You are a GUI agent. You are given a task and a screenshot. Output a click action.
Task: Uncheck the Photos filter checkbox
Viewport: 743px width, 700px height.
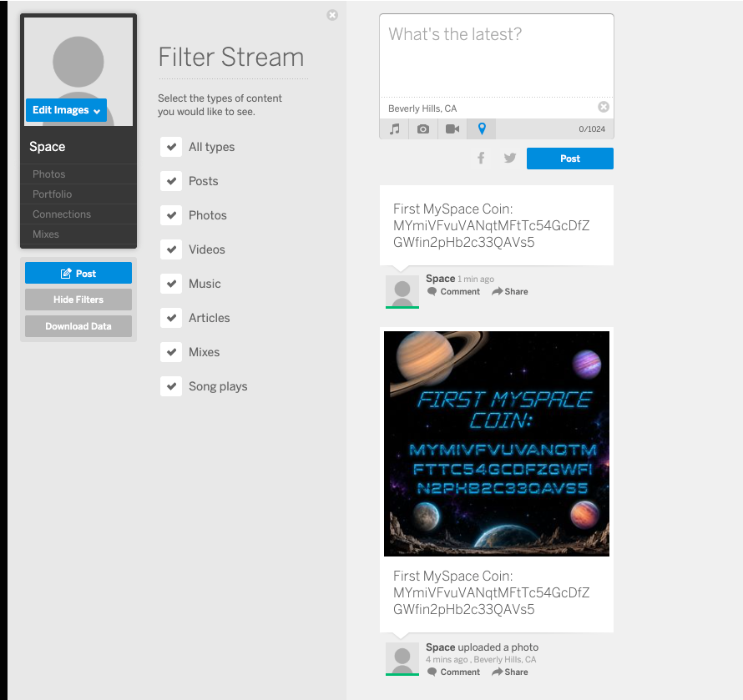tap(171, 215)
